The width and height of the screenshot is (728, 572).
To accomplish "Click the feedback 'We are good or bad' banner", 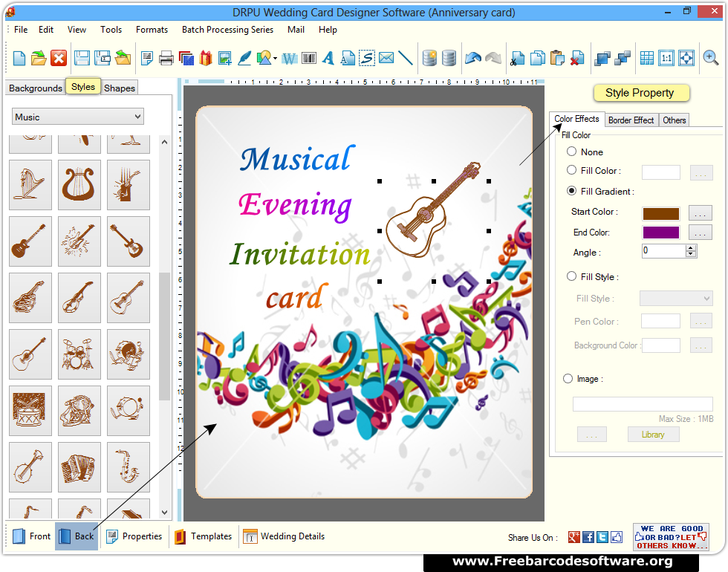I will 671,537.
